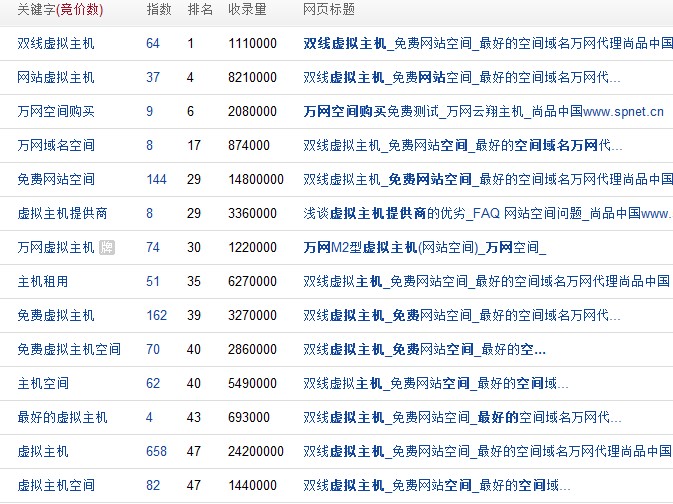The height and width of the screenshot is (504, 673).
Task: Open keyword link 虚拟主机提供商
Action: point(62,213)
